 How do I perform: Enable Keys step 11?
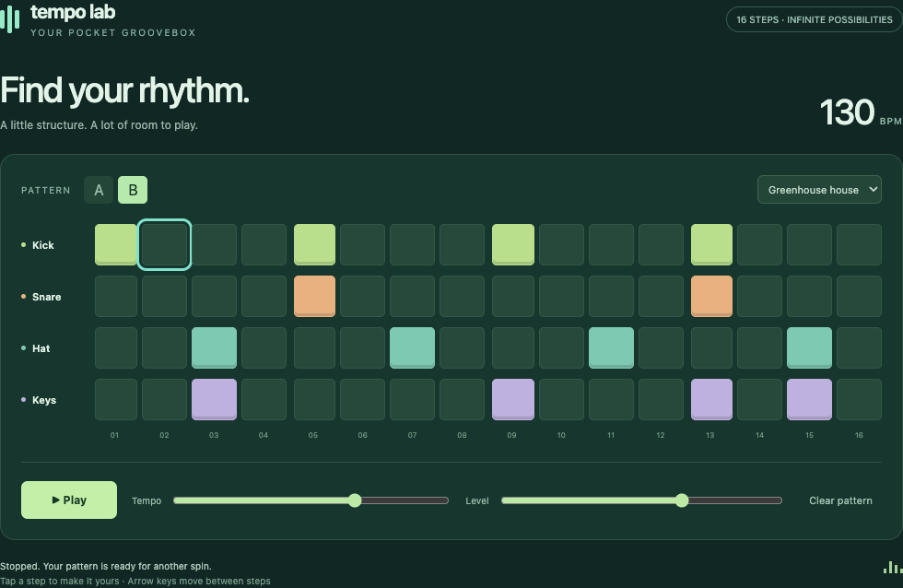coord(611,400)
